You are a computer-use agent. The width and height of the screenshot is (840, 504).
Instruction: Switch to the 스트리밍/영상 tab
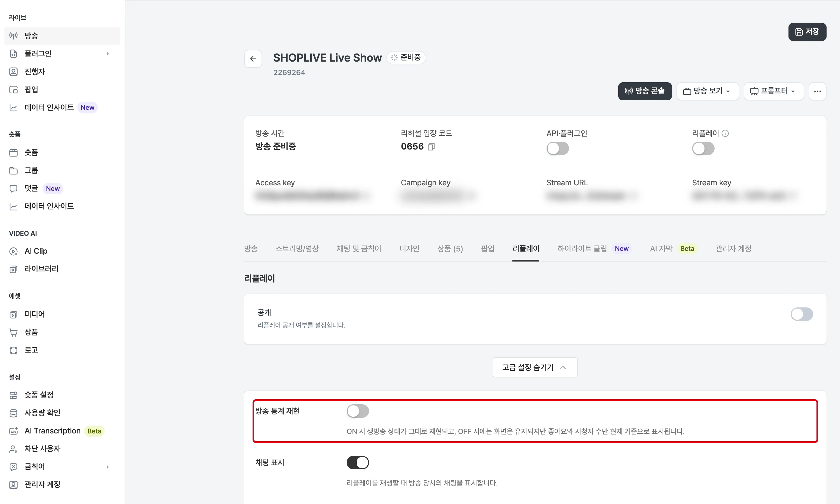297,249
